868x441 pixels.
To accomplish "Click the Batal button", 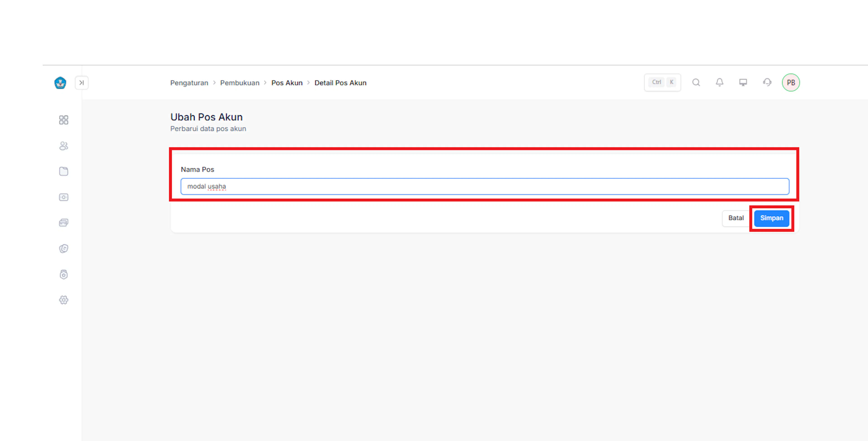I will (736, 218).
